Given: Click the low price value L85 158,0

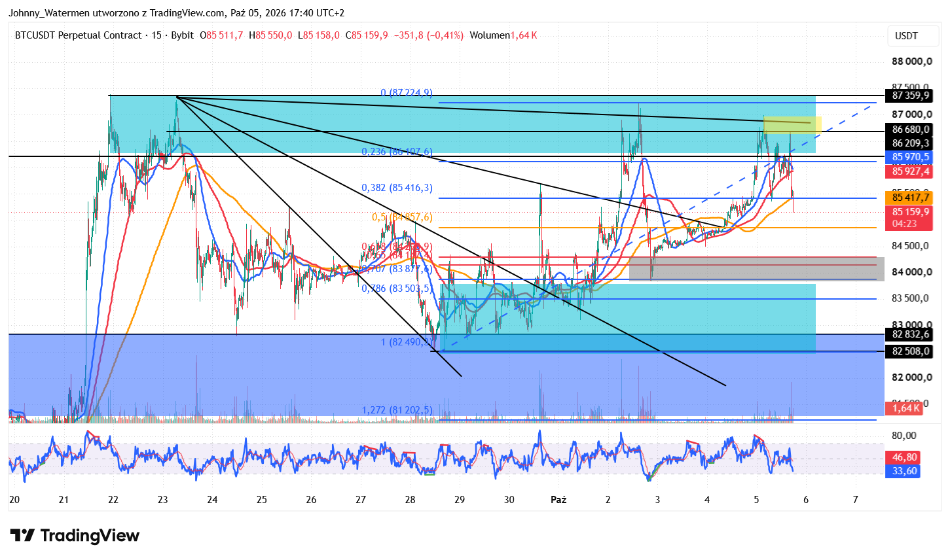Looking at the screenshot, I should tap(319, 35).
